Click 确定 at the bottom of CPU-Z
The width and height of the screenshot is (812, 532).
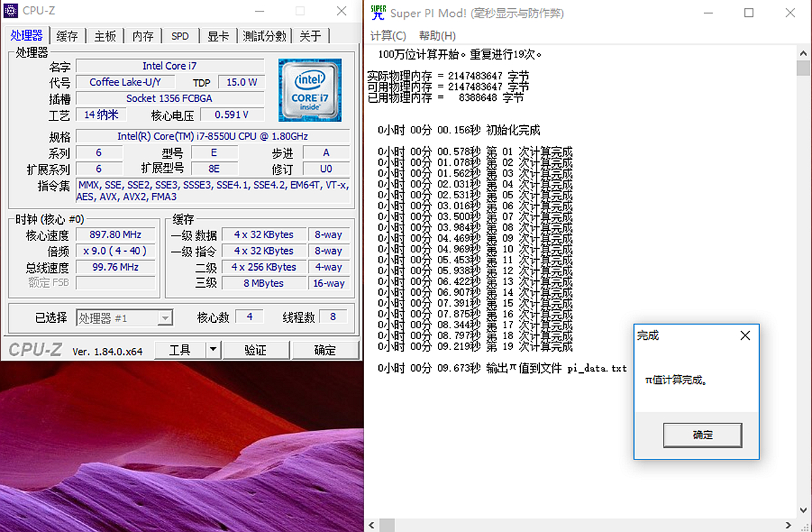point(324,350)
